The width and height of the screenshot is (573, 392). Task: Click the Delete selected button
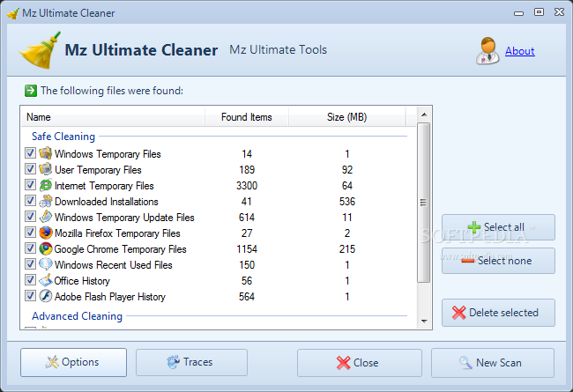[x=498, y=313]
